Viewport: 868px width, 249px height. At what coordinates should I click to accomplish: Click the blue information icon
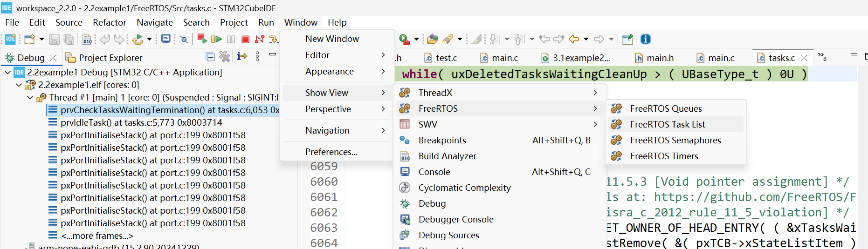(646, 40)
